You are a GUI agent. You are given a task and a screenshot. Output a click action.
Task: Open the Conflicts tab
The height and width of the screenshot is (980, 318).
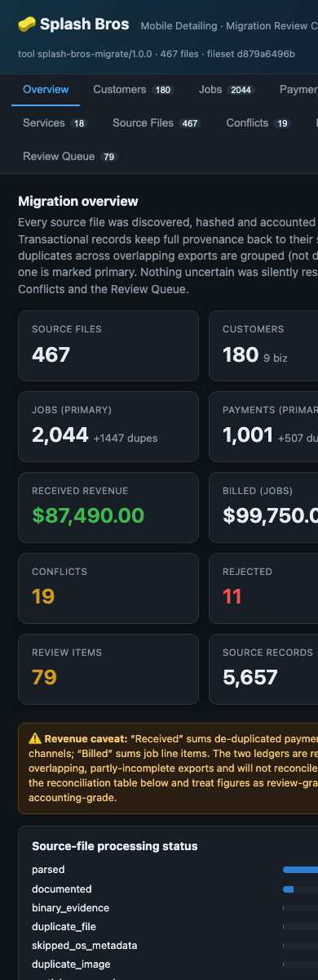coord(258,123)
